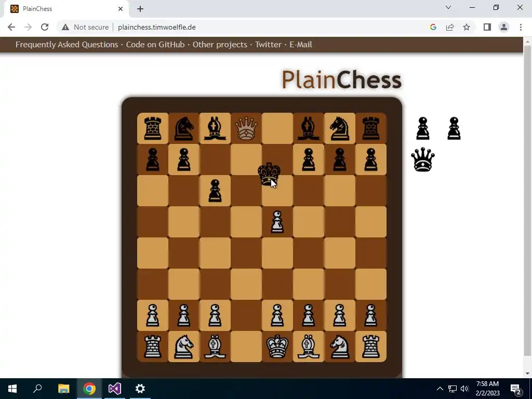532x399 pixels.
Task: Open Visual Studio from taskbar
Action: 115,389
